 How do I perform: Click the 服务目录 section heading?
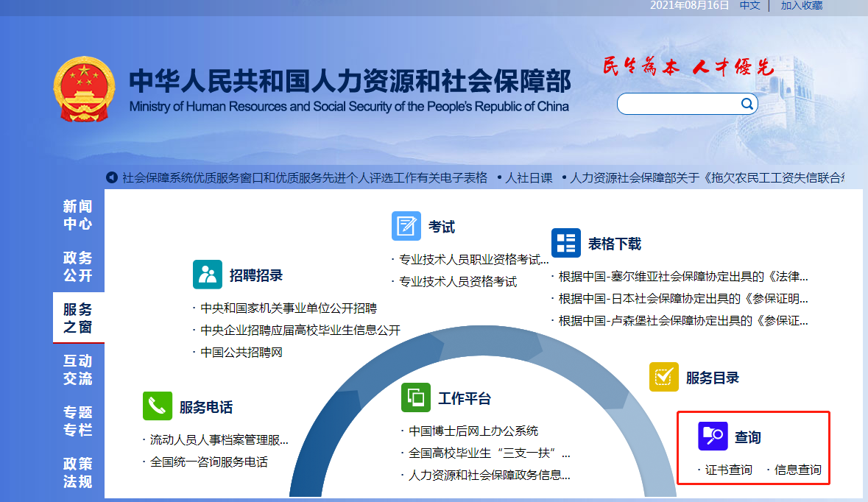(x=713, y=378)
